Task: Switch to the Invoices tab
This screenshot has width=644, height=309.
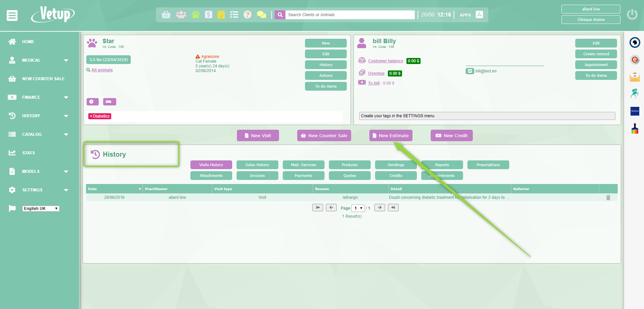Action: tap(257, 176)
